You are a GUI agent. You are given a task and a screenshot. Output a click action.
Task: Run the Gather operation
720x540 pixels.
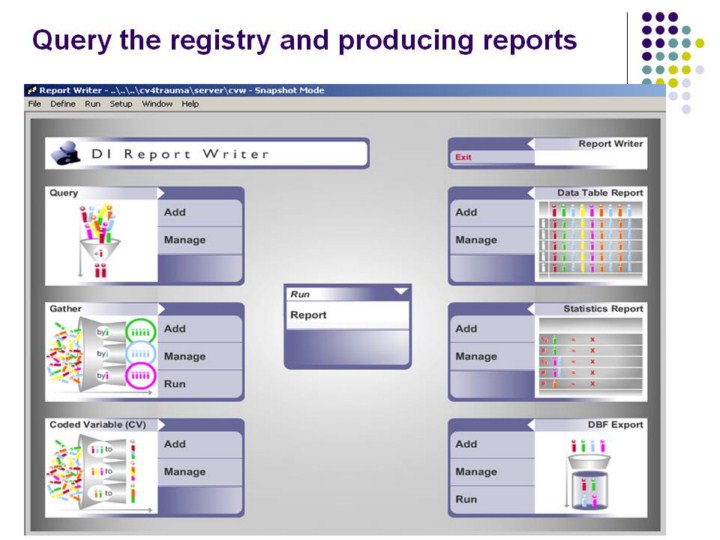coord(174,384)
